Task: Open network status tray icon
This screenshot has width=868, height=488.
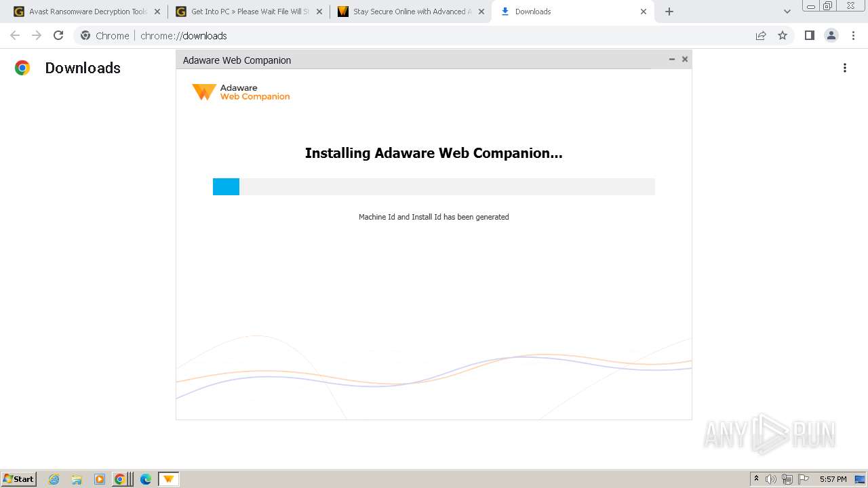Action: pyautogui.click(x=787, y=479)
